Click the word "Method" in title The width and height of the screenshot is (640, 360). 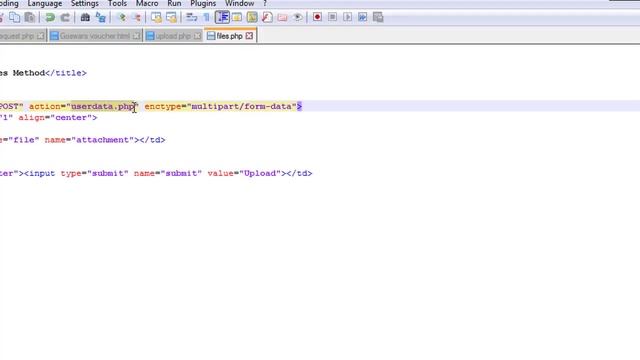point(29,73)
